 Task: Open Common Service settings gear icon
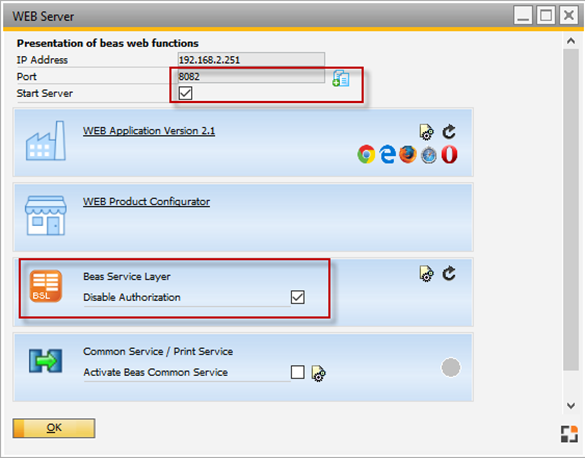tap(318, 373)
